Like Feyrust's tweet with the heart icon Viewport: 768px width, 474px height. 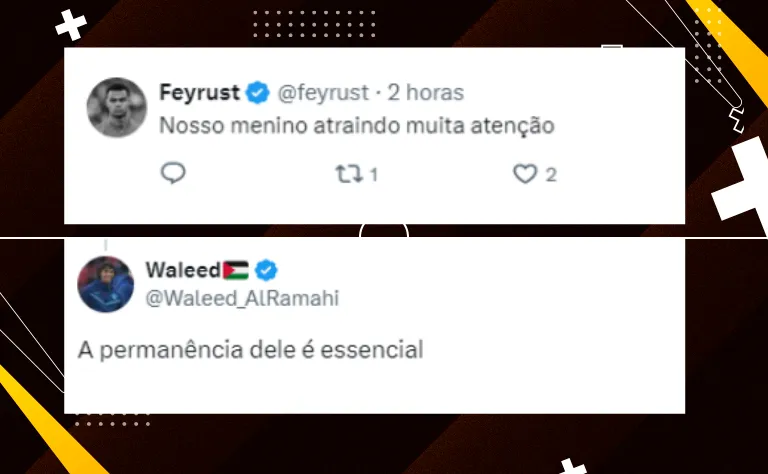(x=525, y=174)
